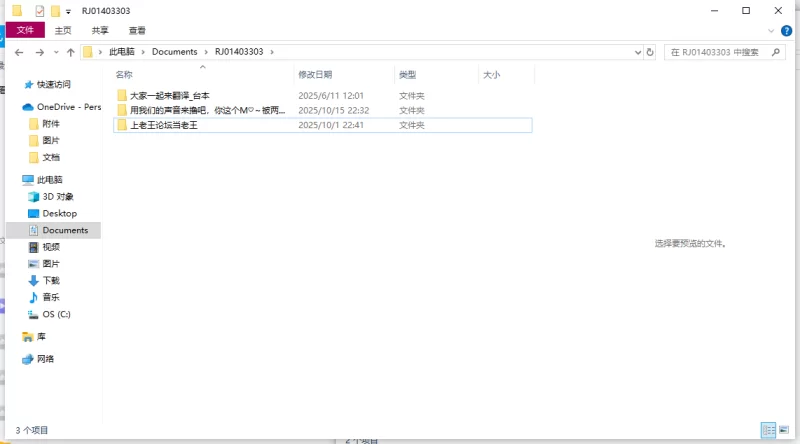Click the search box for RJ01403303
800x444 pixels.
tap(720, 52)
